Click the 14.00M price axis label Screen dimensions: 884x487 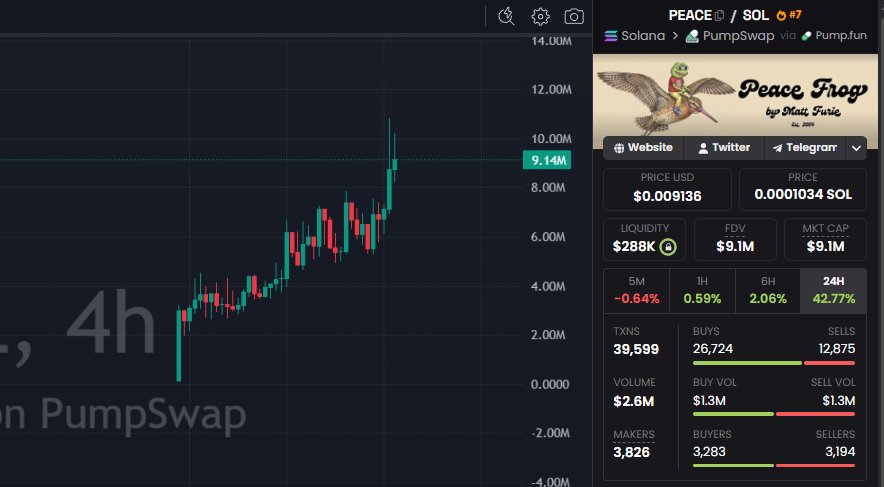(x=551, y=41)
